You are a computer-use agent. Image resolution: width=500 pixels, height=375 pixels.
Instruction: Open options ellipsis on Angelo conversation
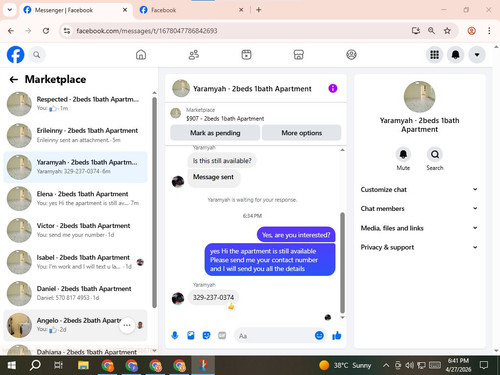(127, 325)
